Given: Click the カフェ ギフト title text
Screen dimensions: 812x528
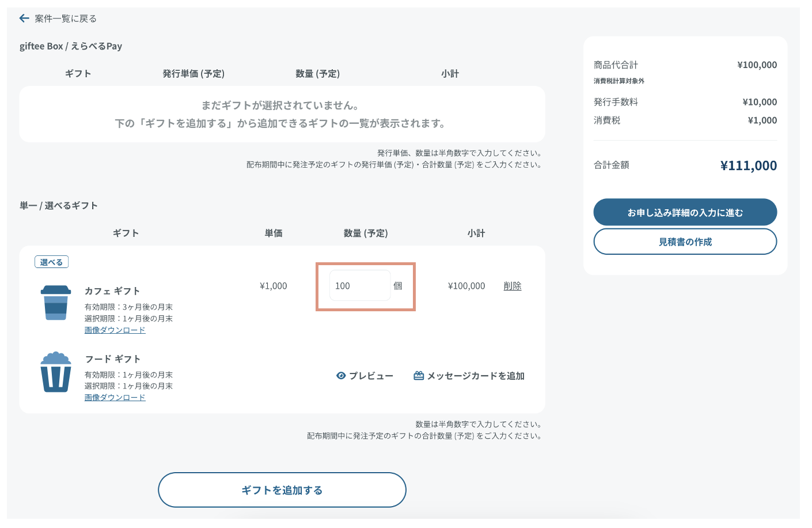Looking at the screenshot, I should [112, 291].
